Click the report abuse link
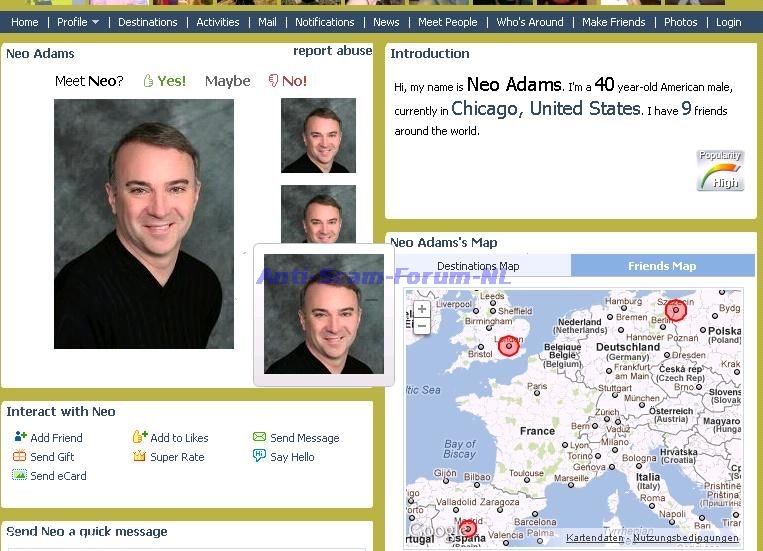This screenshot has height=551, width=763. coord(332,51)
